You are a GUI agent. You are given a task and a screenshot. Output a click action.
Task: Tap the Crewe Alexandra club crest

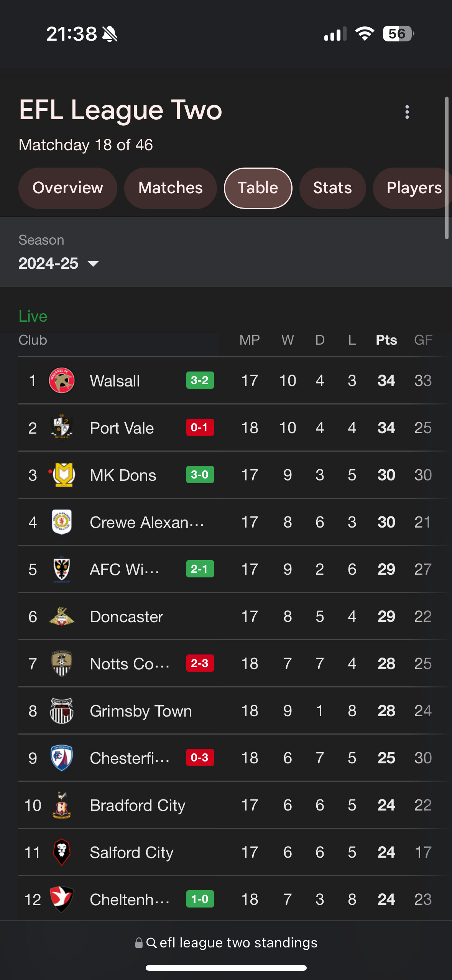coord(62,522)
